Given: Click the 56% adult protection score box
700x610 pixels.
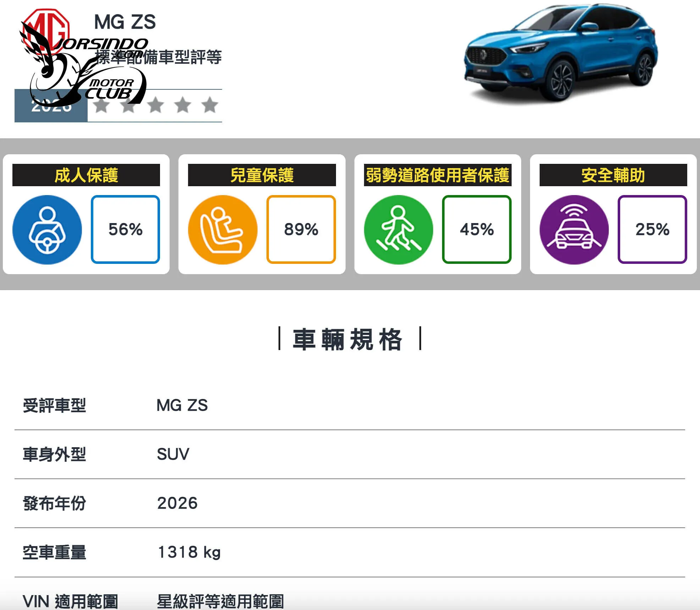Looking at the screenshot, I should coord(125,229).
